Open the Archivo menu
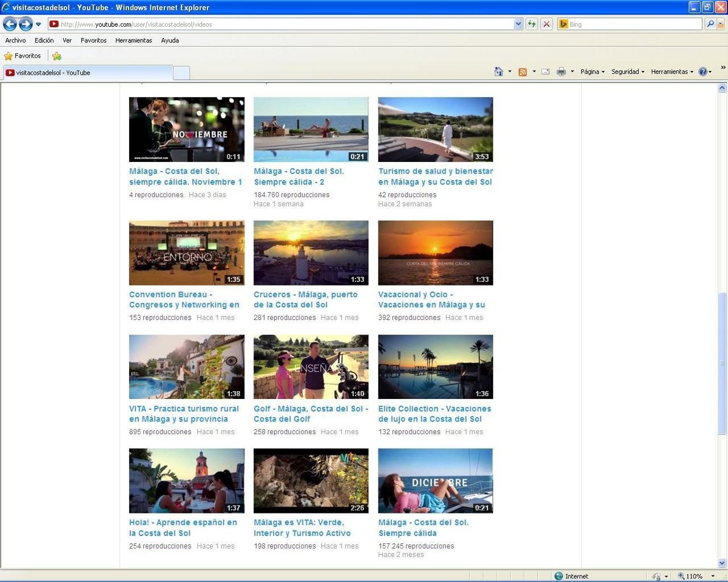The width and height of the screenshot is (728, 582). tap(16, 41)
